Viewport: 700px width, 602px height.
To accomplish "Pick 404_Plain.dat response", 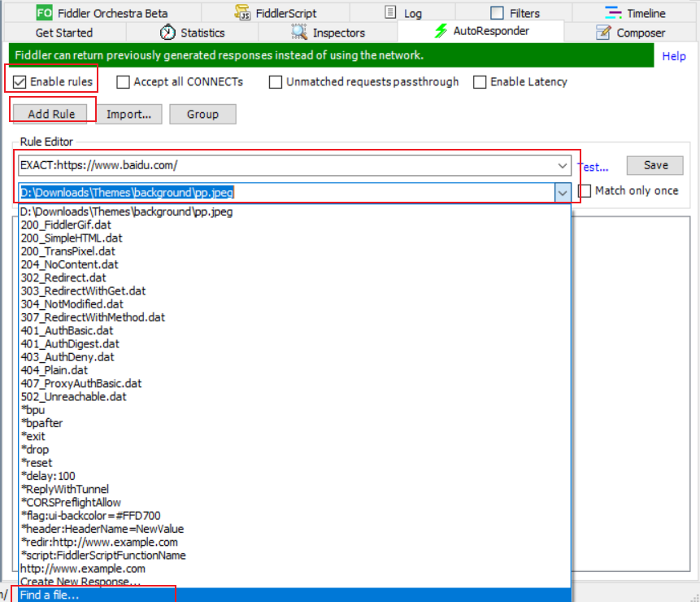I will (x=294, y=370).
